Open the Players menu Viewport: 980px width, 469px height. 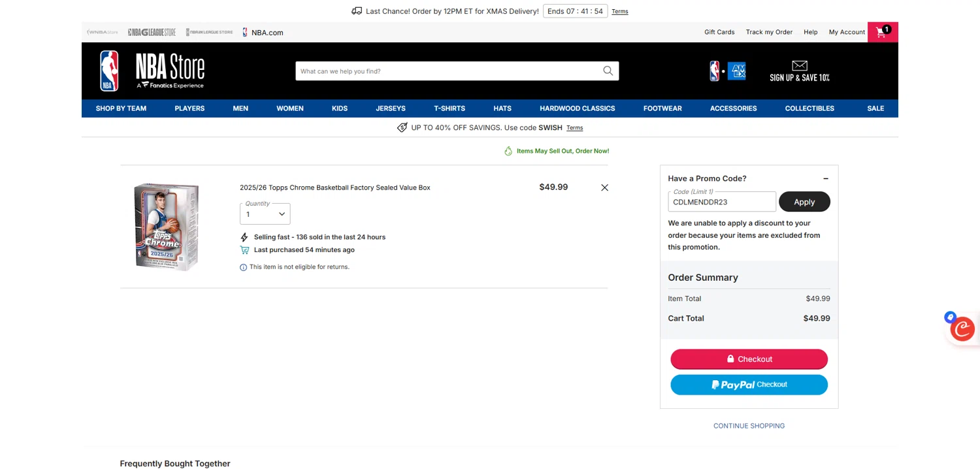coord(189,108)
